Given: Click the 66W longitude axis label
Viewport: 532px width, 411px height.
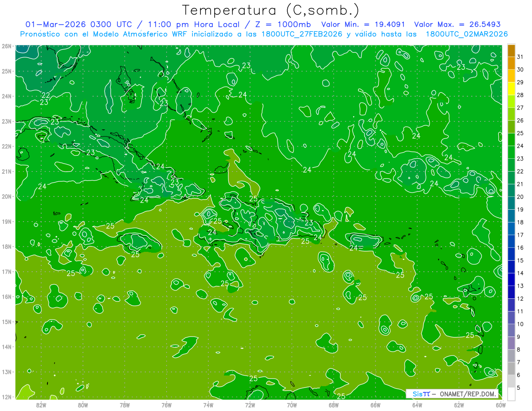Looking at the screenshot, I should tap(376, 405).
